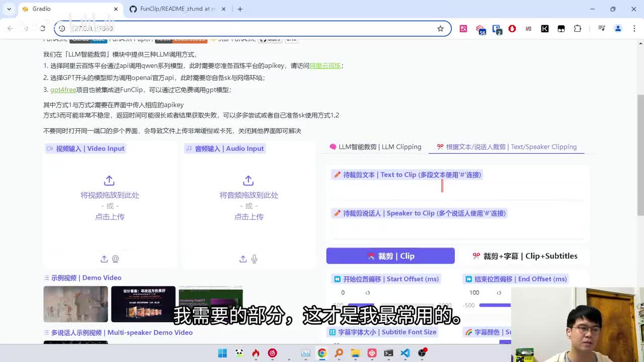
Task: Bookmark this page with the star icon
Action: tap(440, 29)
